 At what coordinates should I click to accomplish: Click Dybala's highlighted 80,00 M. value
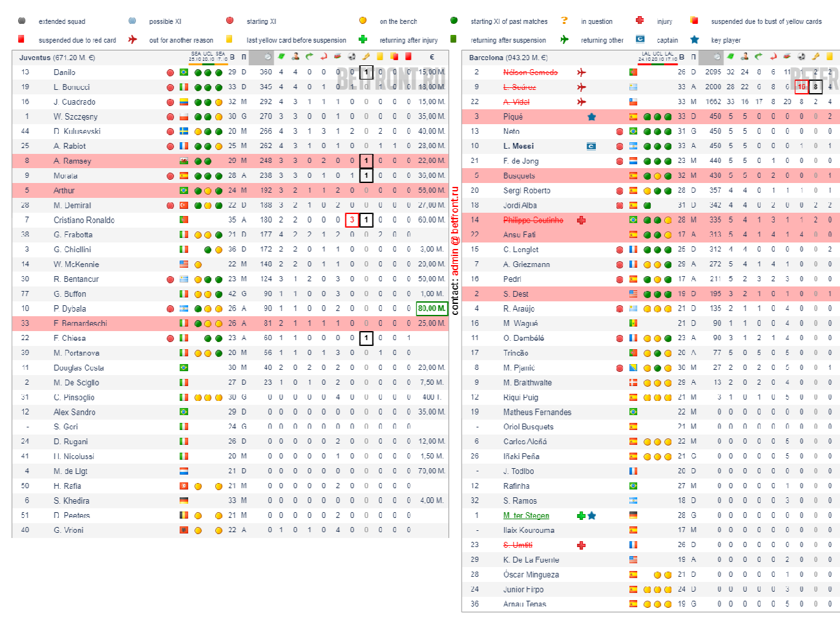tap(432, 308)
